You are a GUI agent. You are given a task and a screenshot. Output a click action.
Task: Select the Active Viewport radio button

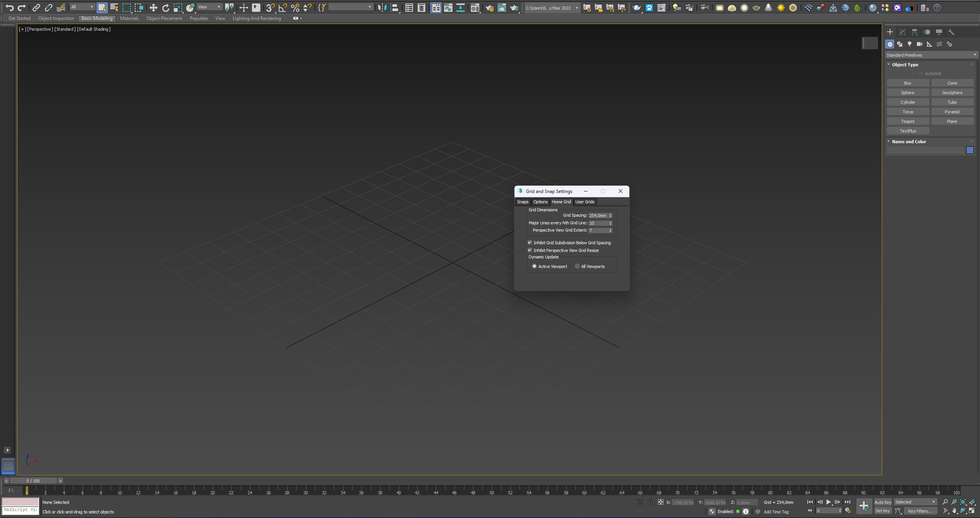click(x=534, y=266)
